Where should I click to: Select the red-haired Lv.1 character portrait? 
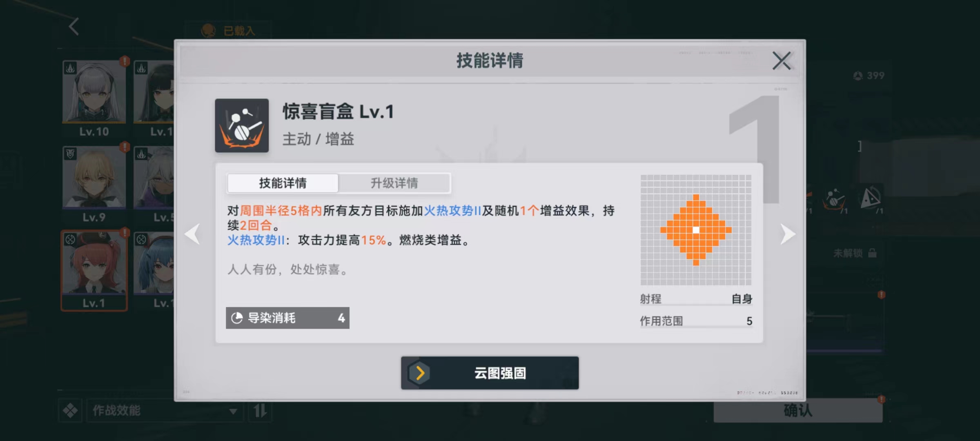coord(94,270)
